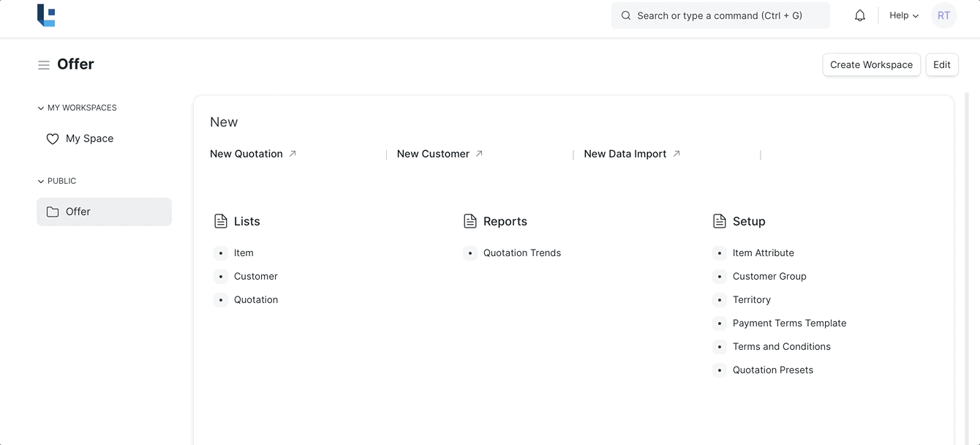Click the heart icon beside My Space

53,139
